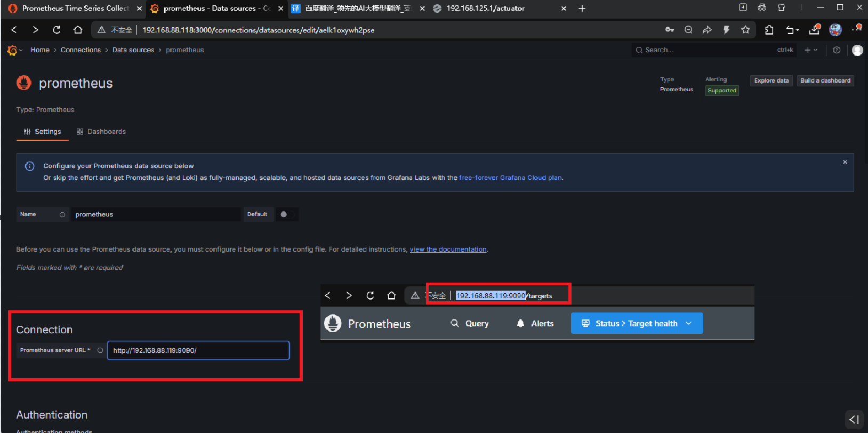Dismiss the Configure Prometheus info banner
Image resolution: width=868 pixels, height=433 pixels.
pyautogui.click(x=845, y=162)
